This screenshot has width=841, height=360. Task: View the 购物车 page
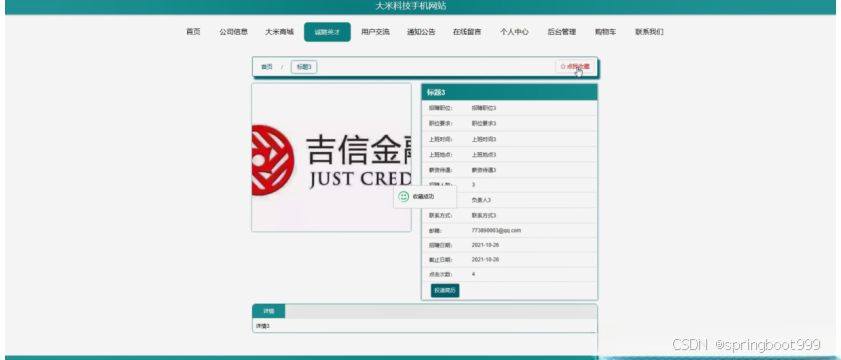coord(605,32)
